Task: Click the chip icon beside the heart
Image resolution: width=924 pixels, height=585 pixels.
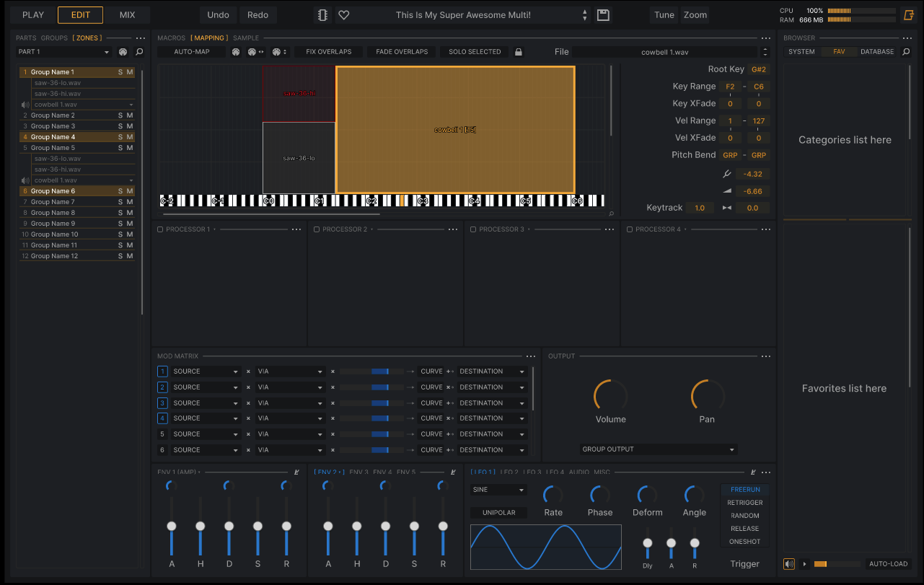Action: click(x=322, y=15)
